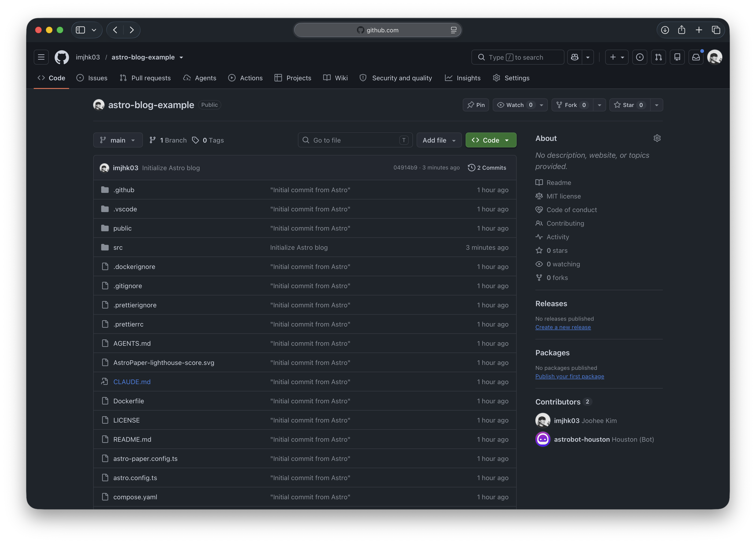
Task: Open commit author avatar for imjhk03
Action: (104, 168)
